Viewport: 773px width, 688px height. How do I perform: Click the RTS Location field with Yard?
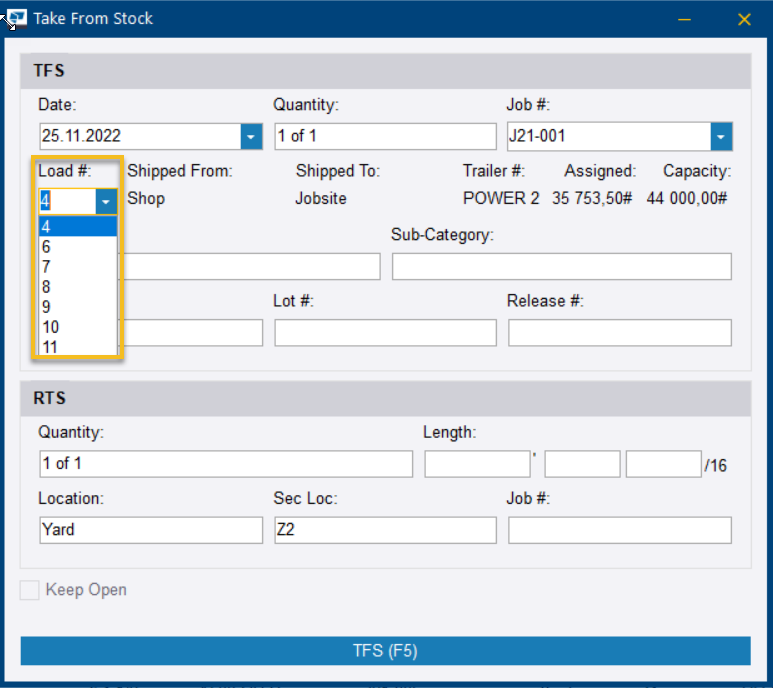click(x=150, y=530)
